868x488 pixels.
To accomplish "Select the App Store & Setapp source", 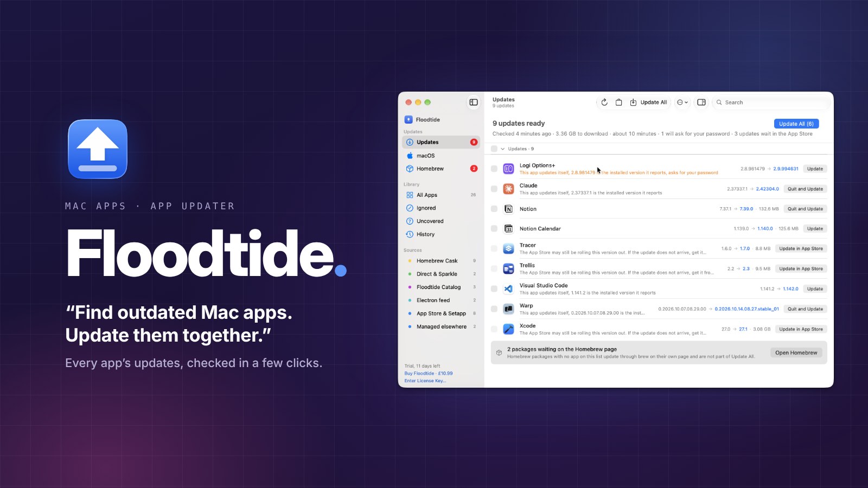I will click(x=441, y=313).
